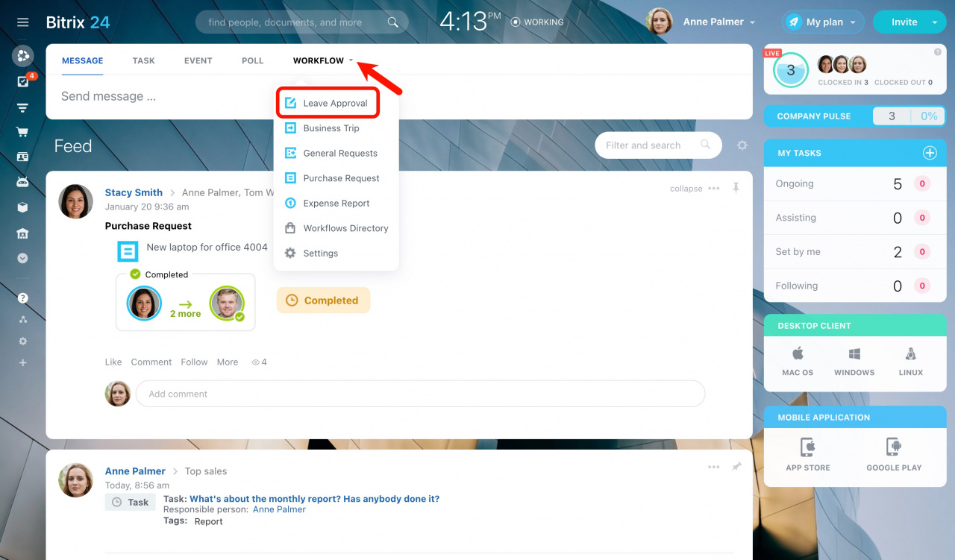Open Set by me tasks row

pos(855,252)
